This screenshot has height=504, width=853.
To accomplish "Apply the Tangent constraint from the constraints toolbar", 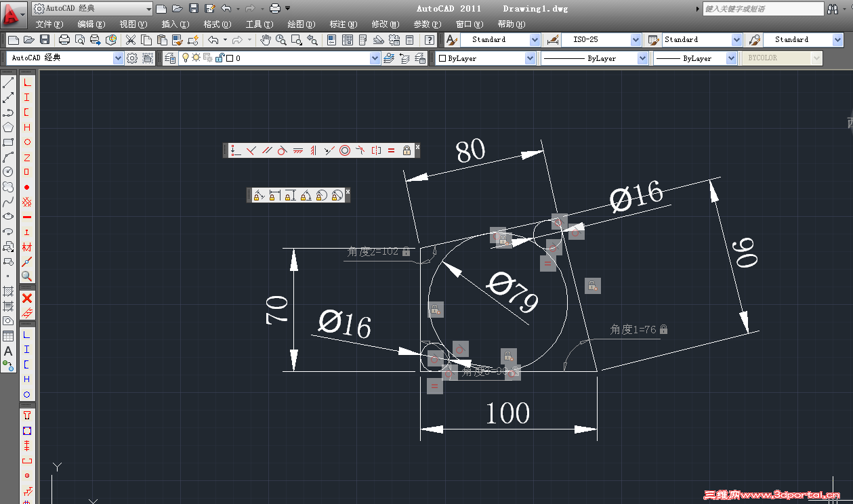I will (x=281, y=150).
